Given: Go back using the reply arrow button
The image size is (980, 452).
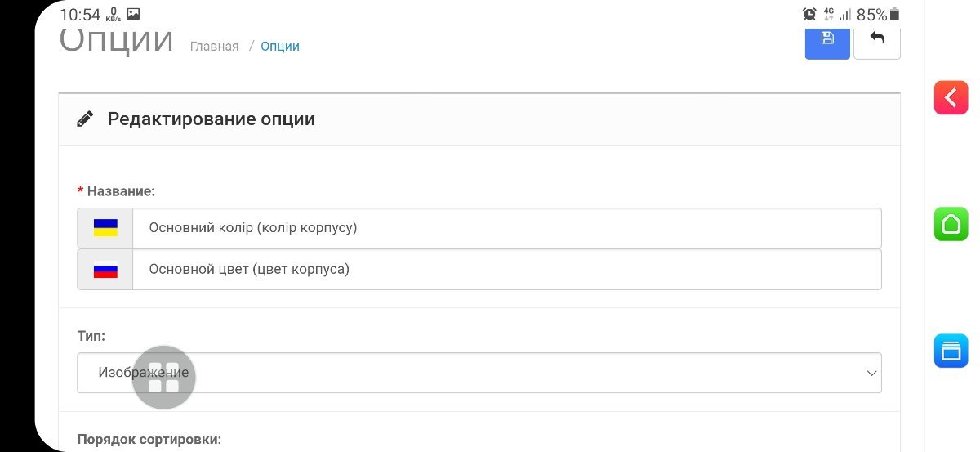Looking at the screenshot, I should pyautogui.click(x=877, y=42).
